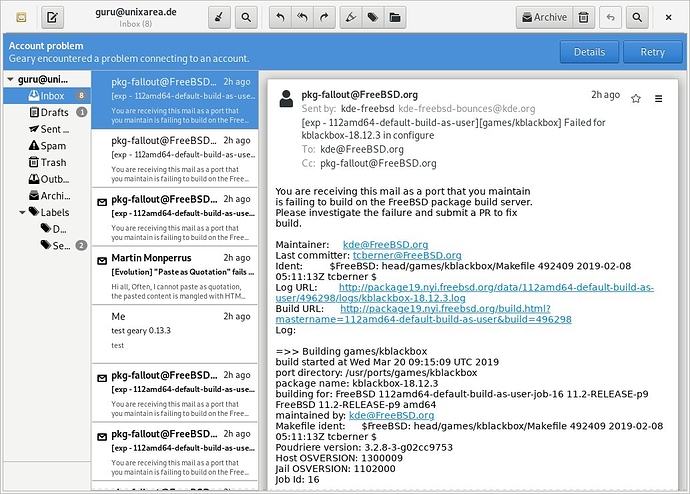This screenshot has width=690, height=494.
Task: Open the Sent folder
Action: [x=47, y=129]
